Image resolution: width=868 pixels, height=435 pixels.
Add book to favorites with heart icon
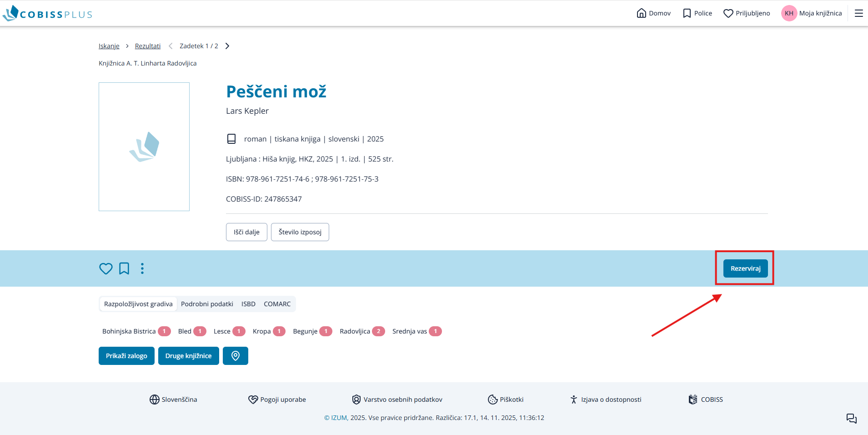point(105,268)
